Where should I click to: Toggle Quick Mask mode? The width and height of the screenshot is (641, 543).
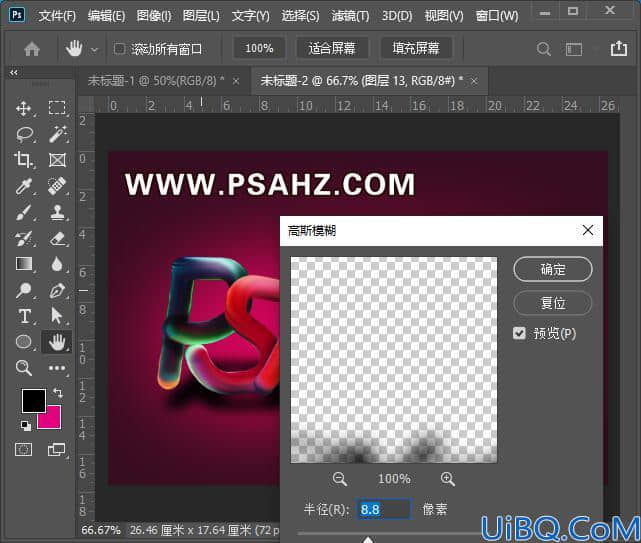(24, 450)
